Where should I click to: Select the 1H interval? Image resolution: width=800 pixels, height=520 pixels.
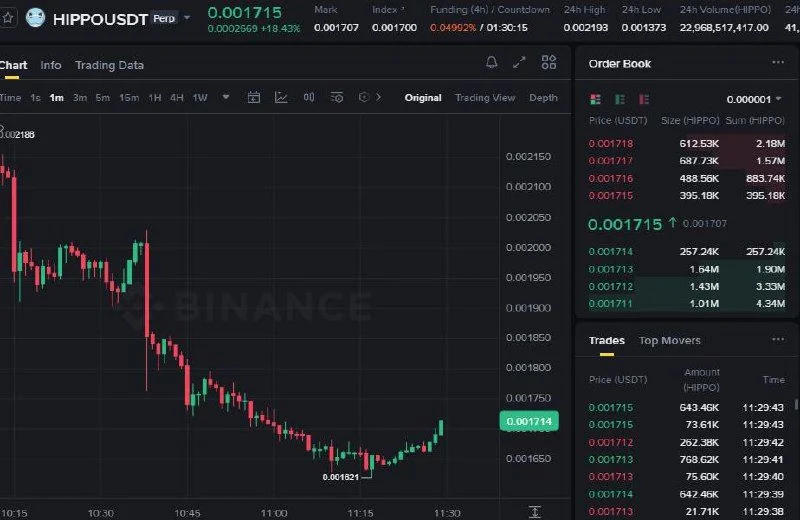point(155,97)
